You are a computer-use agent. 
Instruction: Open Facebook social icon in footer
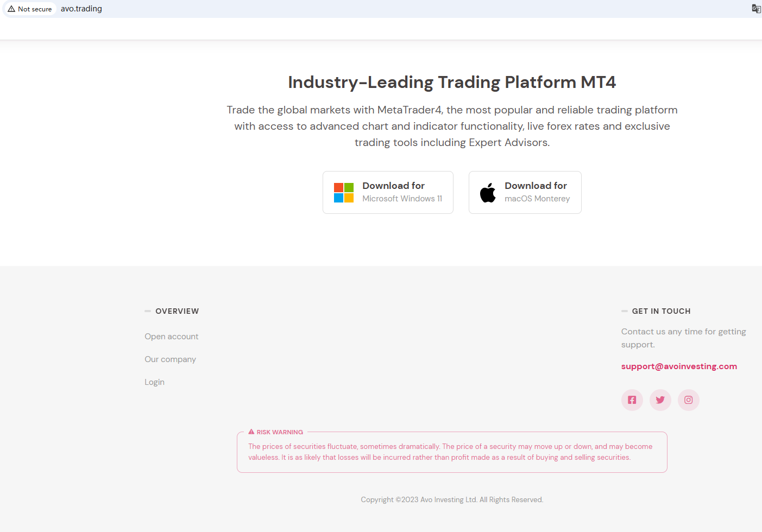tap(632, 400)
